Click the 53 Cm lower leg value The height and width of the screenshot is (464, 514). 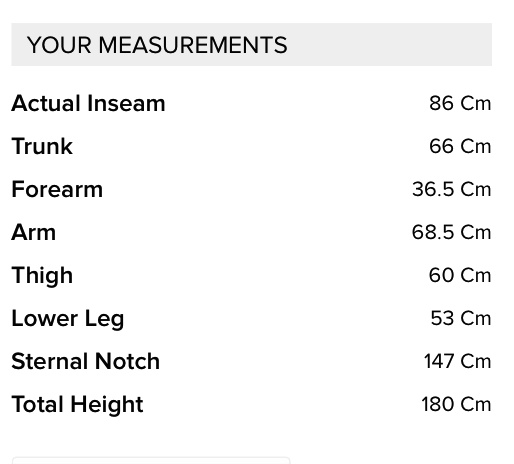(x=461, y=318)
